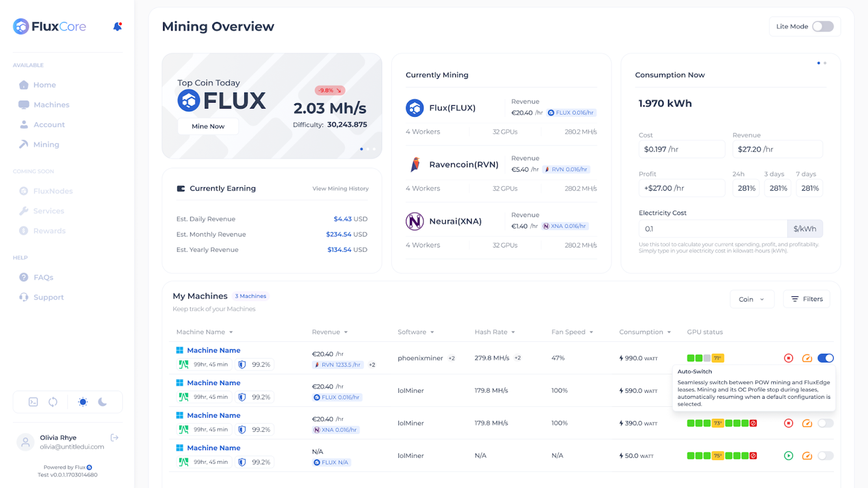Click the Electricity Cost input field

click(713, 229)
